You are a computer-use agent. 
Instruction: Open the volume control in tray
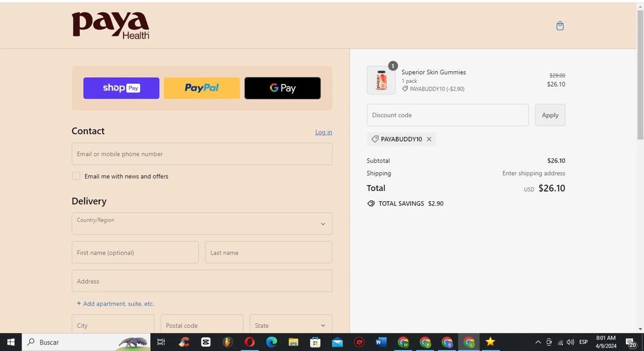pyautogui.click(x=571, y=342)
